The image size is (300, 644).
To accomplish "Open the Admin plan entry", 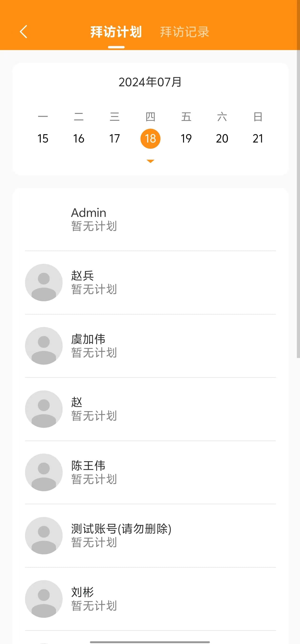I will point(150,219).
